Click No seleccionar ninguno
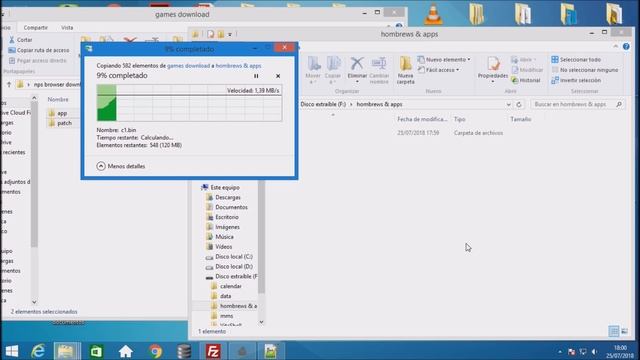The width and height of the screenshot is (640, 360). click(x=584, y=70)
